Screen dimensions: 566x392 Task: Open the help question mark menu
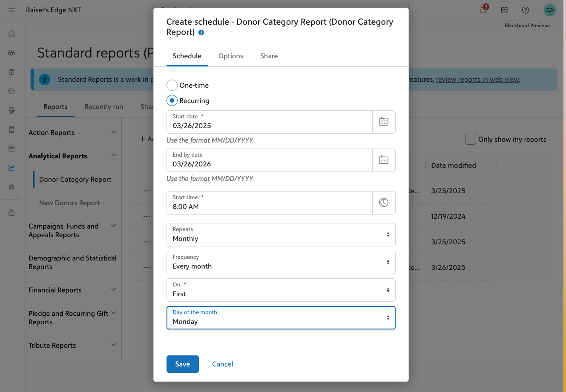coord(526,10)
